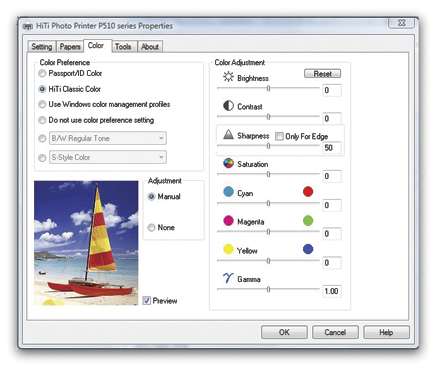
Task: Click the Magenta circle icon
Action: tap(228, 221)
